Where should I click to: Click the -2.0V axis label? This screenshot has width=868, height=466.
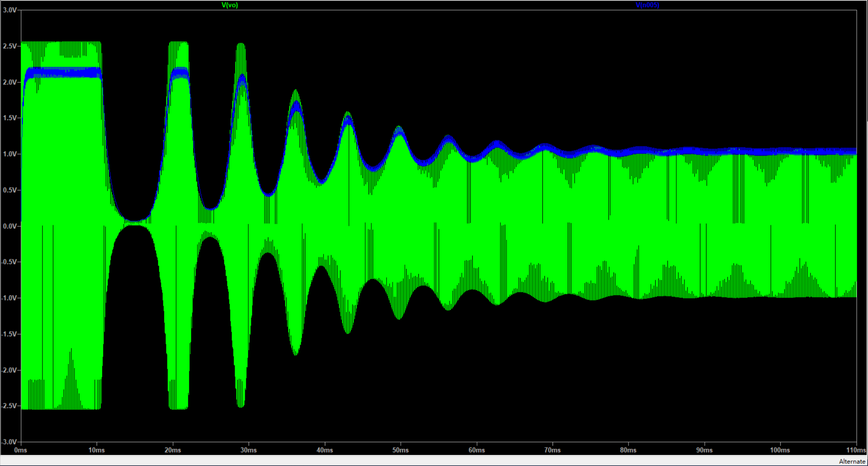coord(9,370)
